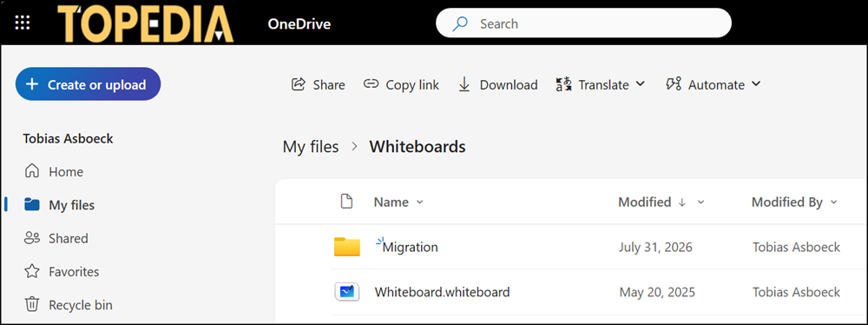The width and height of the screenshot is (868, 325).
Task: Go to Home in the sidebar
Action: click(66, 172)
